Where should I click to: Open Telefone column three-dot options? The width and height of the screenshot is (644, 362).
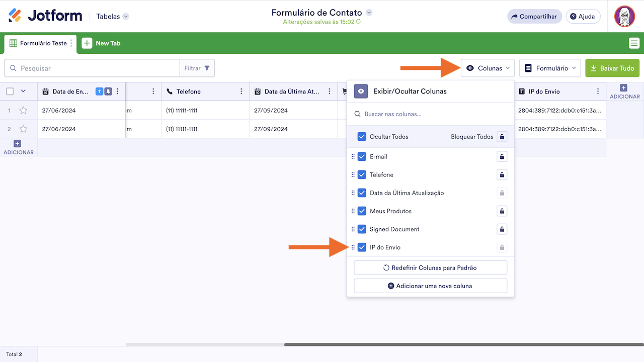pos(242,92)
